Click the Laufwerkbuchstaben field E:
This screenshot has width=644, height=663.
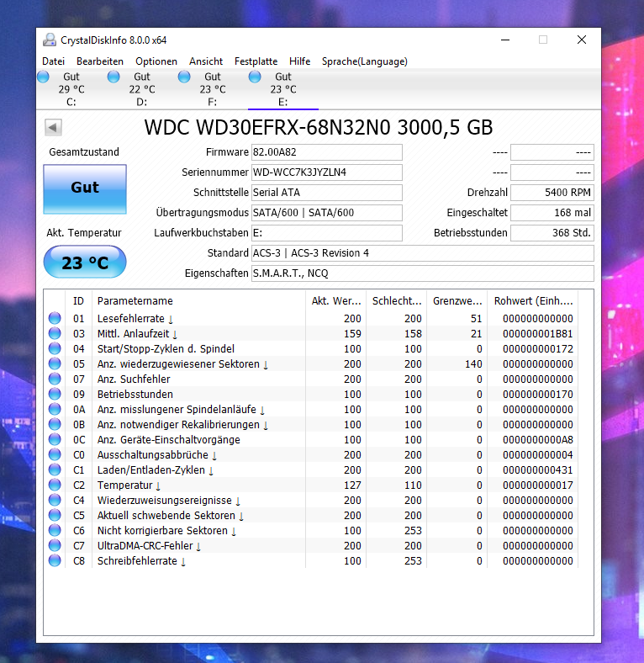point(327,233)
